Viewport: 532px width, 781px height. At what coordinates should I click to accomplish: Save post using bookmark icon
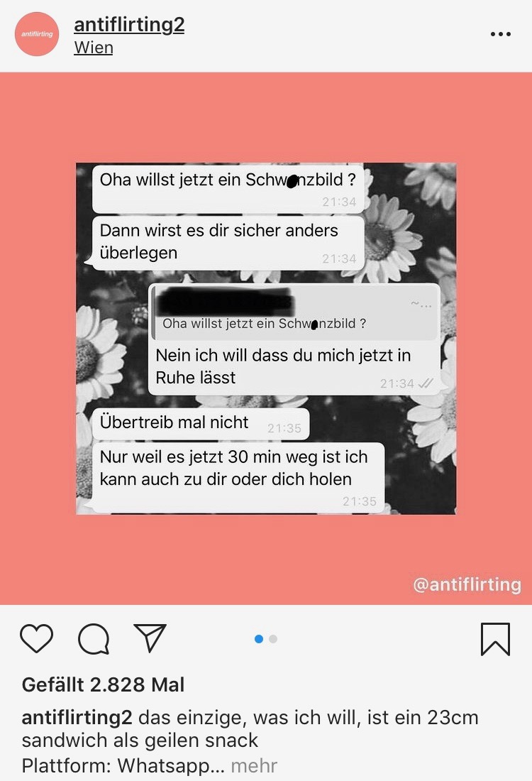[x=495, y=639]
